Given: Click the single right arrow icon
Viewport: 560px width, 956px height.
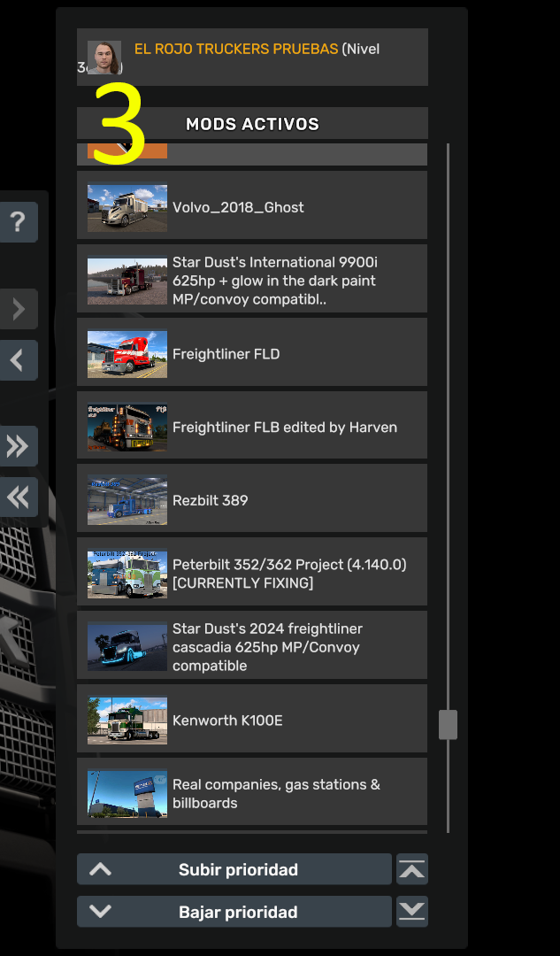Looking at the screenshot, I should tap(18, 309).
